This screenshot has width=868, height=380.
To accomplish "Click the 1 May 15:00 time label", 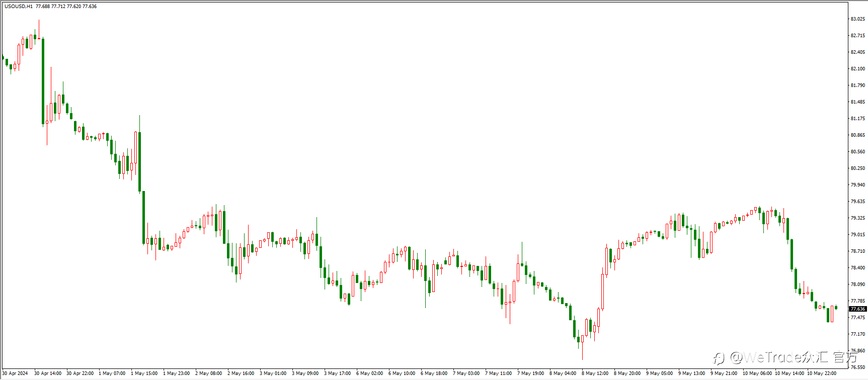I will 144,373.
